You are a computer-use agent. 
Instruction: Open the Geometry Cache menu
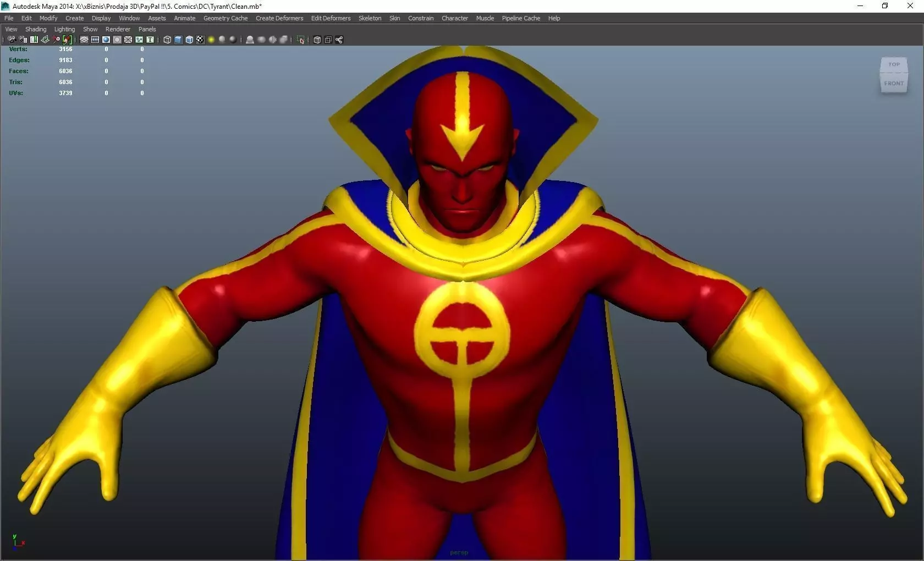point(226,18)
